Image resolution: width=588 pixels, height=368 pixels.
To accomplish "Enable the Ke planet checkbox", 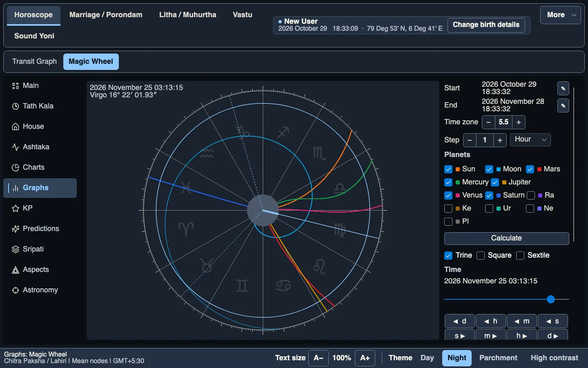I will tap(448, 209).
